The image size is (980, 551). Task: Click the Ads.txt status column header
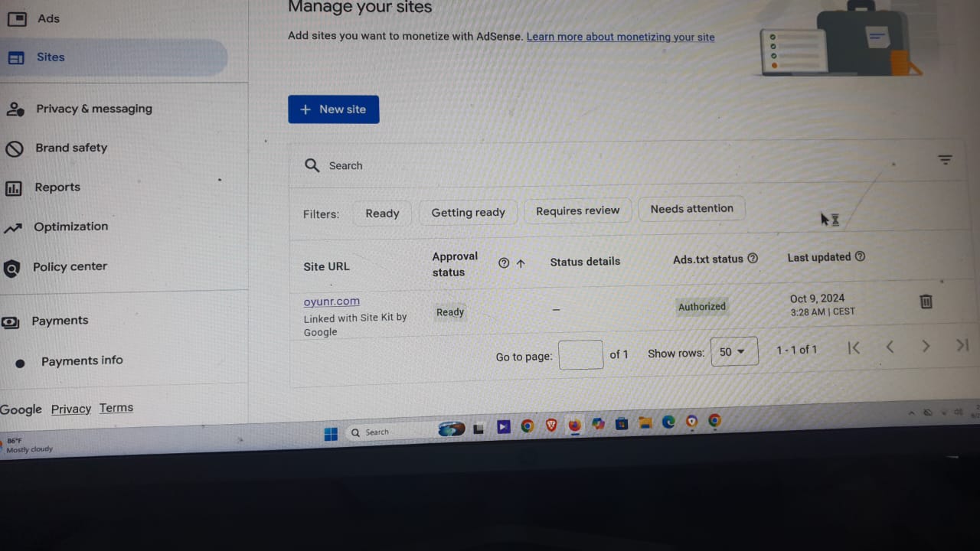(708, 259)
